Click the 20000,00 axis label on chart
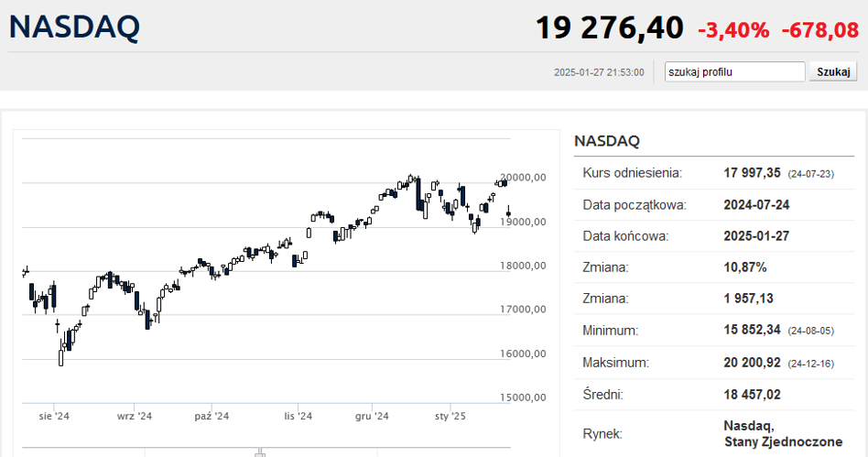 tap(523, 178)
